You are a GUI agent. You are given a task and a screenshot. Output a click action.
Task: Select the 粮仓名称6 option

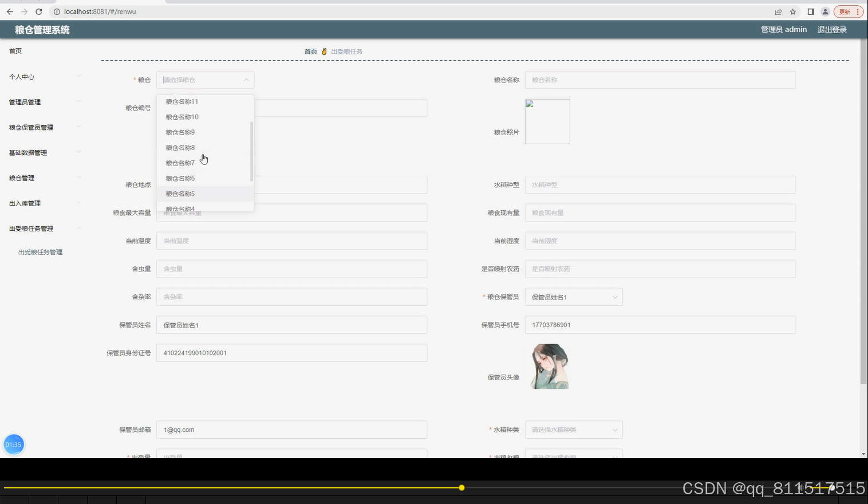tap(205, 179)
